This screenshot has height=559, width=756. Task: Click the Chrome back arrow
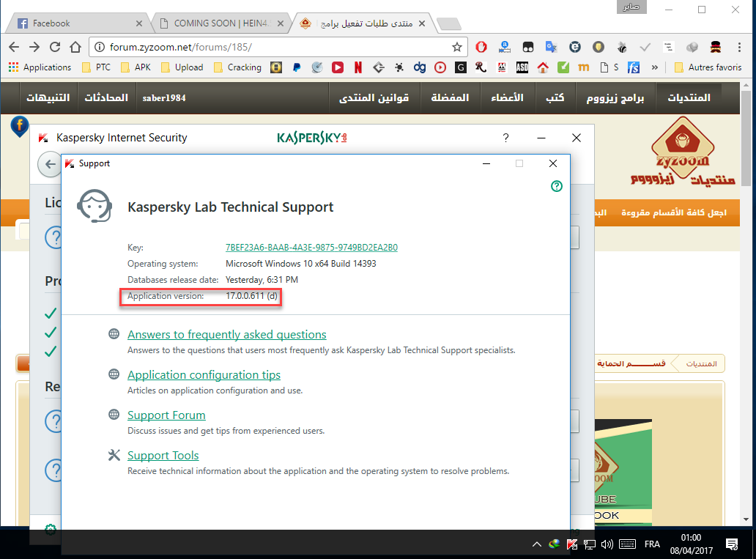click(x=14, y=47)
